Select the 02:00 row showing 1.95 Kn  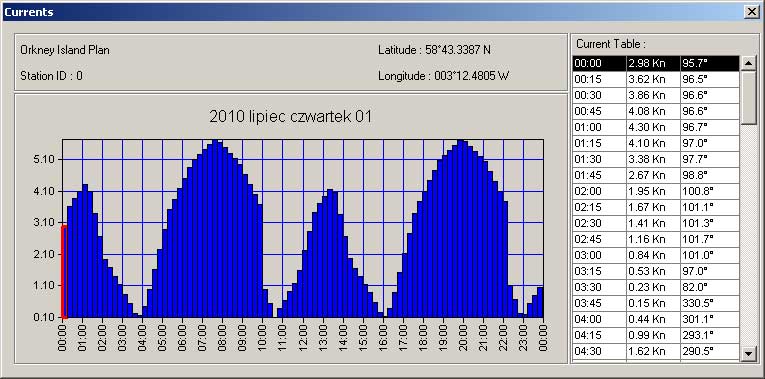coord(656,191)
